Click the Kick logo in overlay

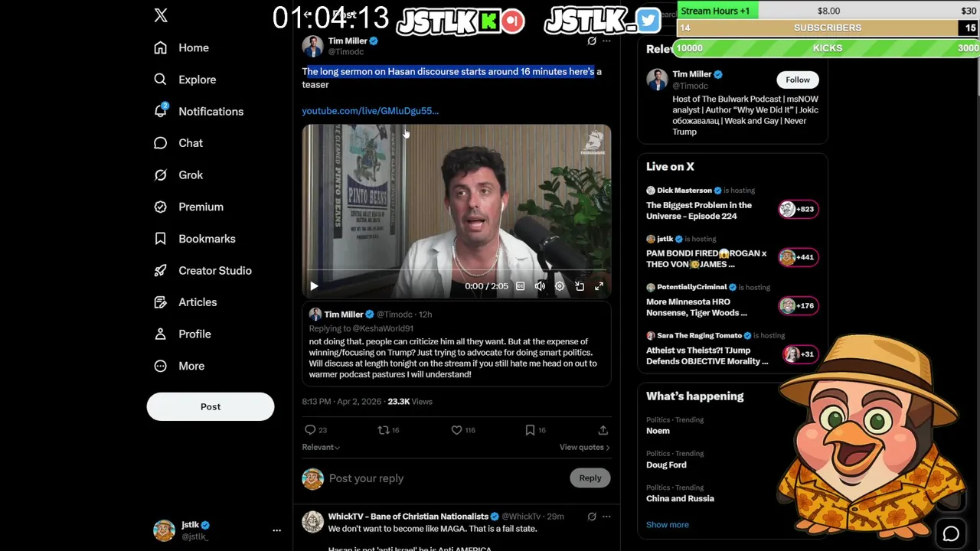tap(488, 21)
